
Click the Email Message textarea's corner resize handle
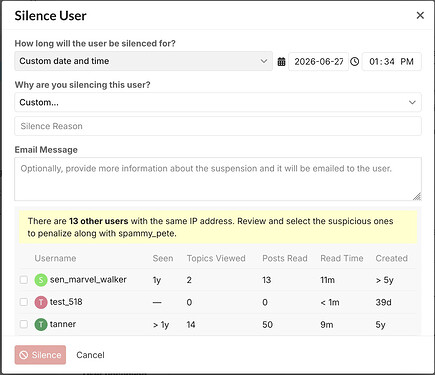coord(417,196)
